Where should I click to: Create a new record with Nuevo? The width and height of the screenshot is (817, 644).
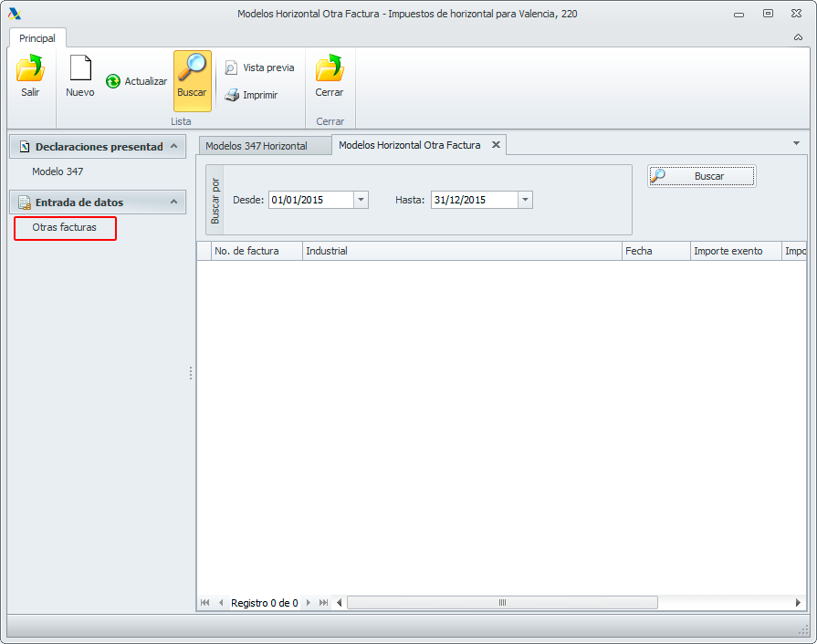coord(80,76)
